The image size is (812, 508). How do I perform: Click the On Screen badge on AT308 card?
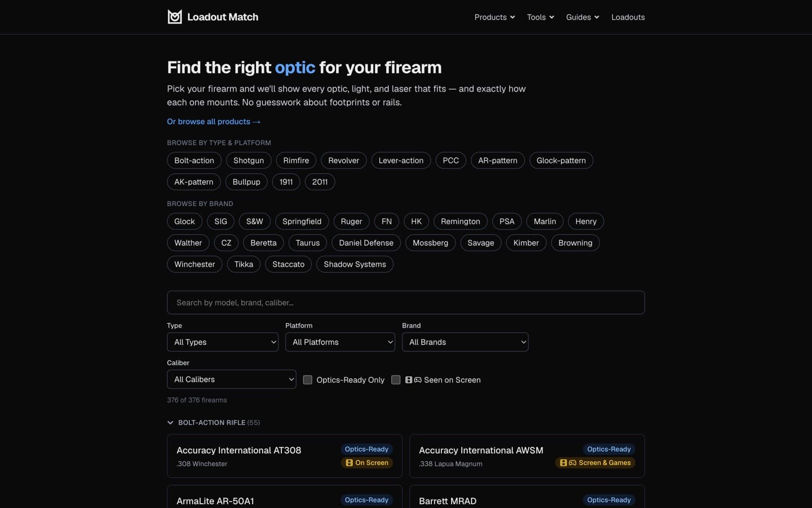[x=367, y=463]
